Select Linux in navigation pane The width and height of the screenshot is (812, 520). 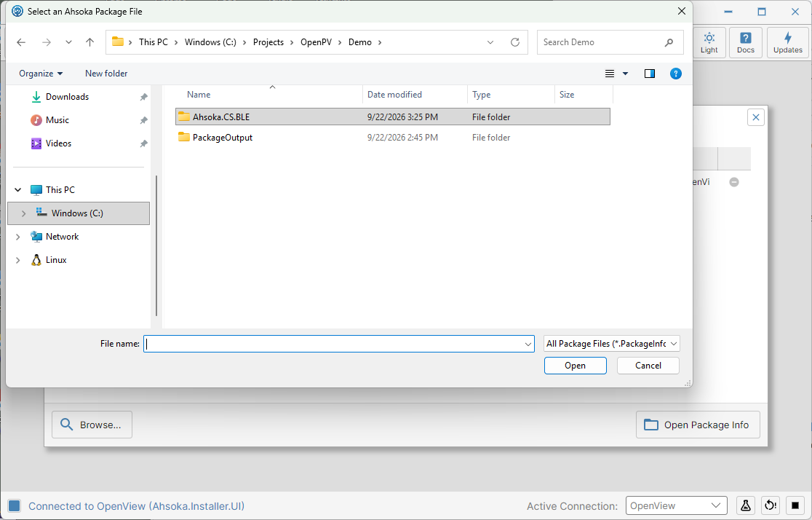point(56,260)
